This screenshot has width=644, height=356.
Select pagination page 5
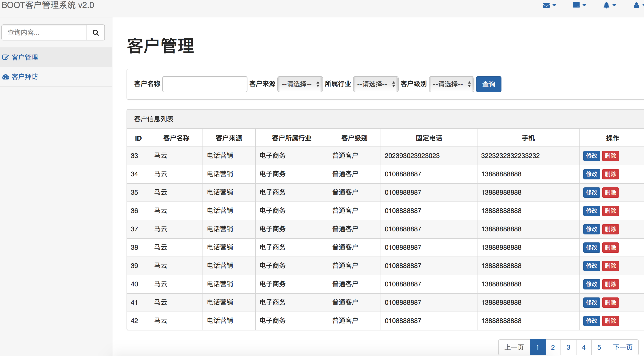(599, 347)
